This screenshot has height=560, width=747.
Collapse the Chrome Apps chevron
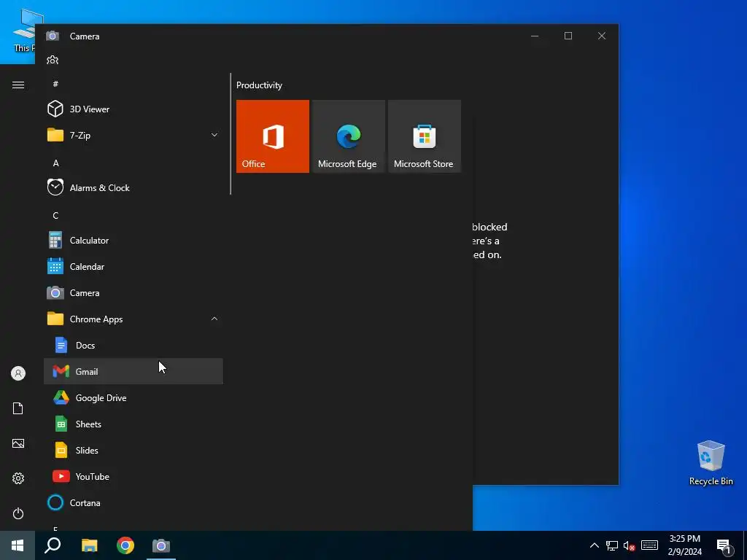pos(214,319)
